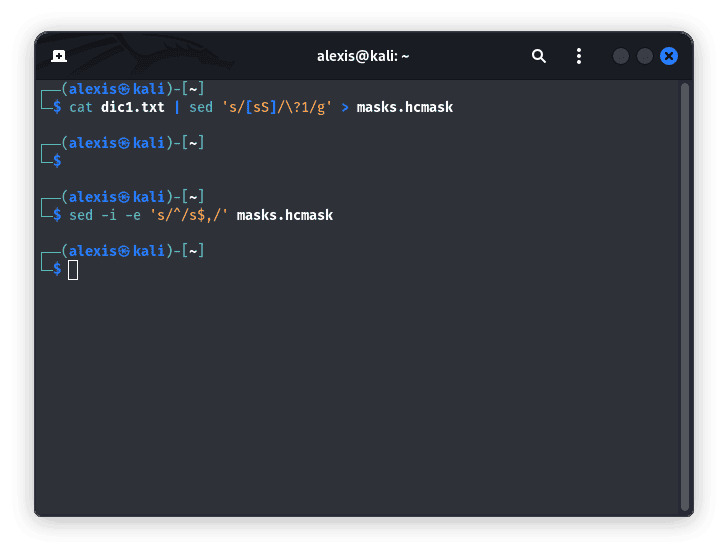Screen dimensions: 728x554
Task: Open the terminal search tool
Action: (x=539, y=56)
